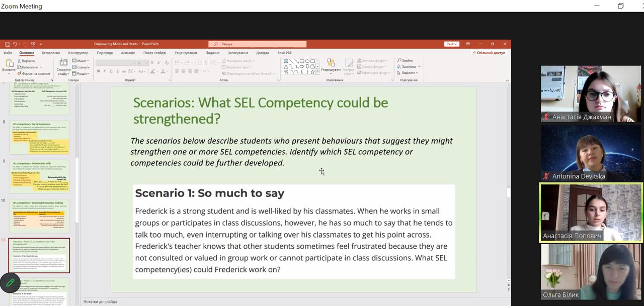Click the Формат за зразком brush
The image size is (644, 306).
point(19,73)
